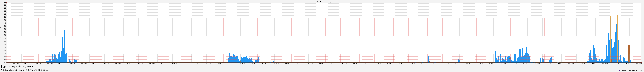Click the red link congestion legend swatch
The height and width of the screenshot is (72, 644).
(2, 68)
